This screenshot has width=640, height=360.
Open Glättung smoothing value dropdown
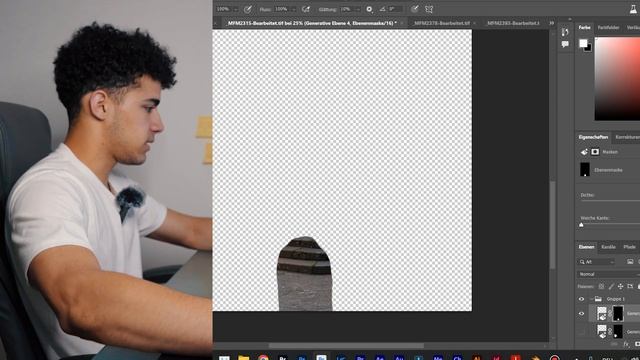pos(358,9)
